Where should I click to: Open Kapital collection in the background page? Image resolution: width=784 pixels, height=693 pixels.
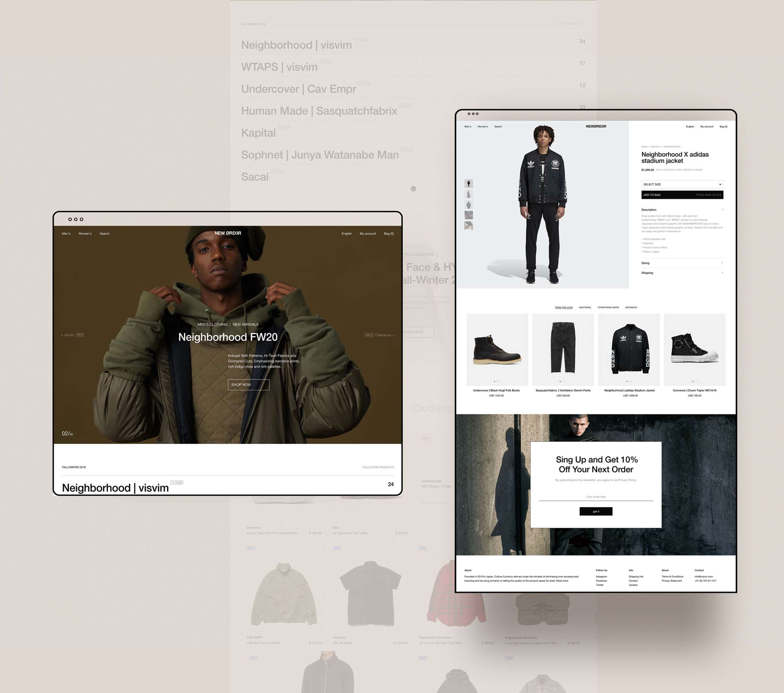click(258, 133)
